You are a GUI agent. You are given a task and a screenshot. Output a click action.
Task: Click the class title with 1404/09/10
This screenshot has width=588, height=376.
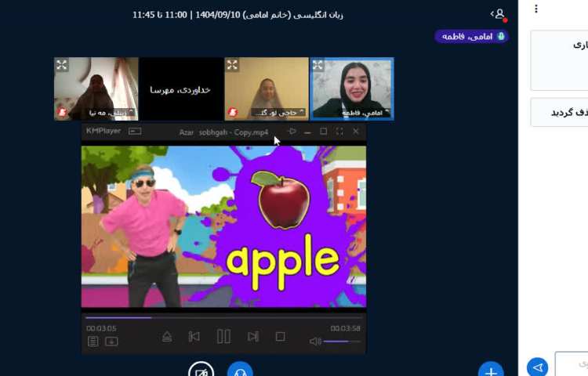click(238, 15)
